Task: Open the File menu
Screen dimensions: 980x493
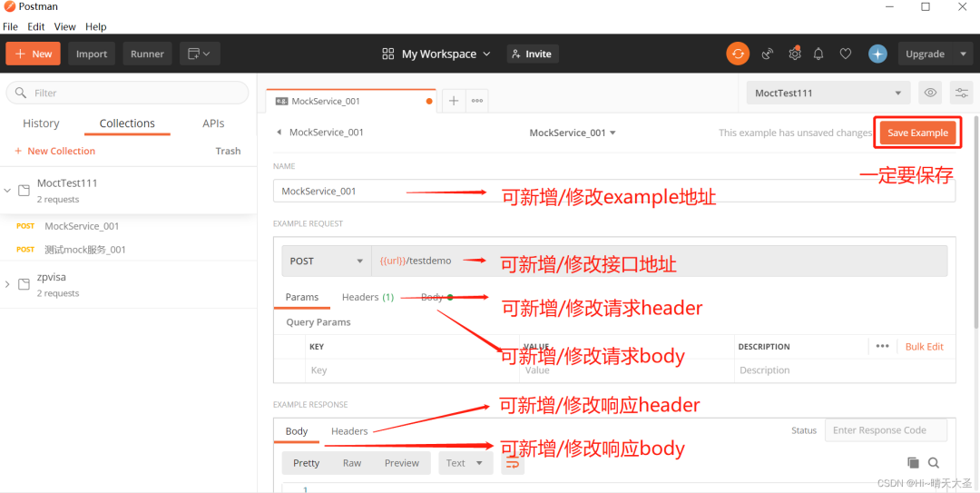Action: pos(10,27)
